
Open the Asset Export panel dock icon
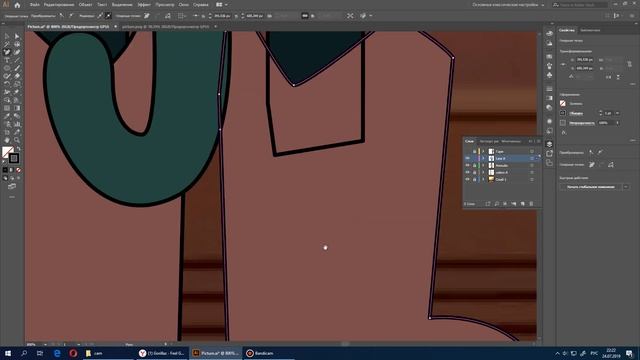[549, 153]
